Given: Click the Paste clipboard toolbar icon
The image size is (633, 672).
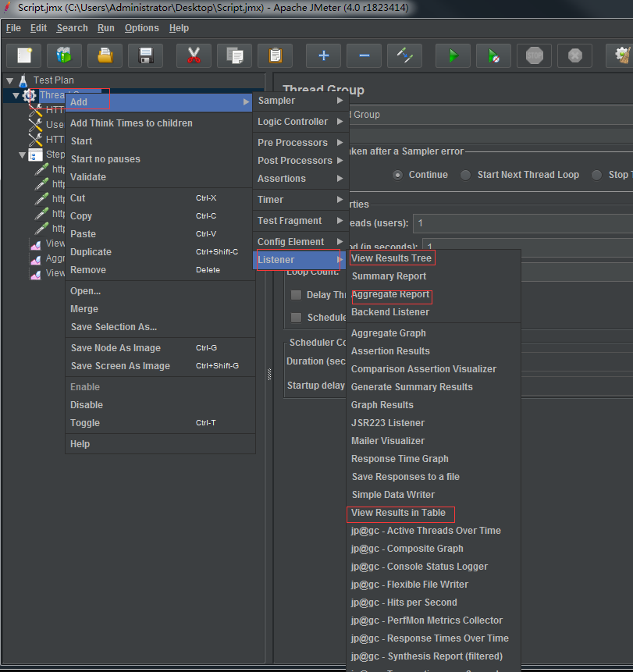Looking at the screenshot, I should [276, 55].
